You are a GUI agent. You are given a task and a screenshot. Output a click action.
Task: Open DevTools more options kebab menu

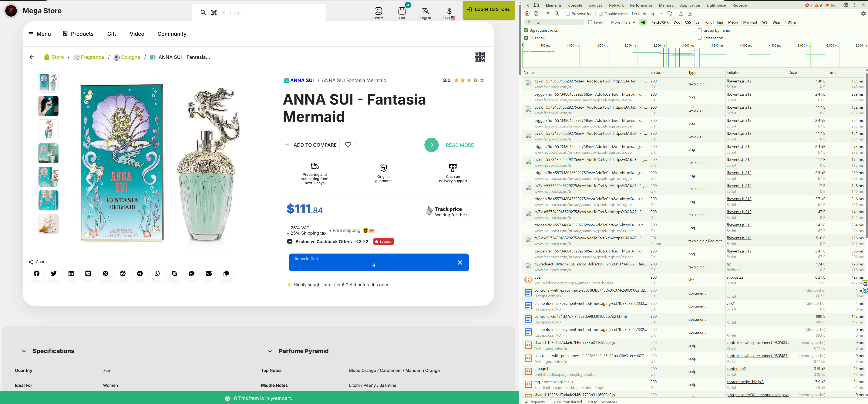(855, 5)
